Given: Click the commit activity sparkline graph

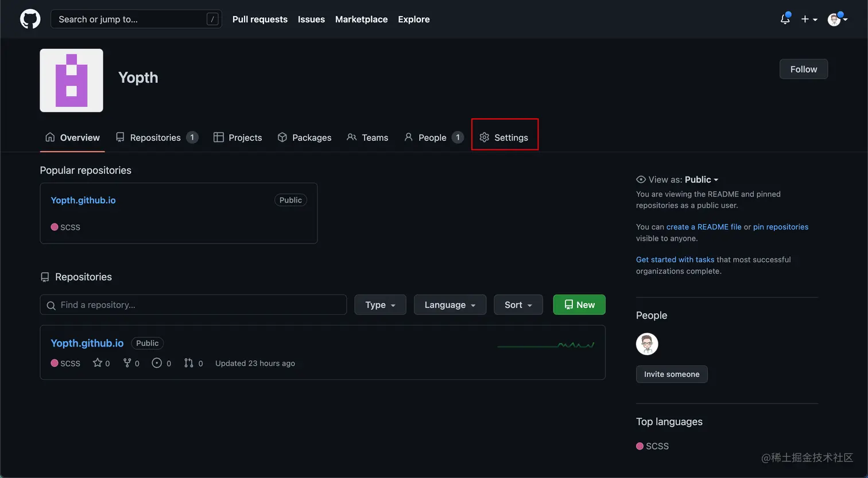Looking at the screenshot, I should (x=546, y=345).
